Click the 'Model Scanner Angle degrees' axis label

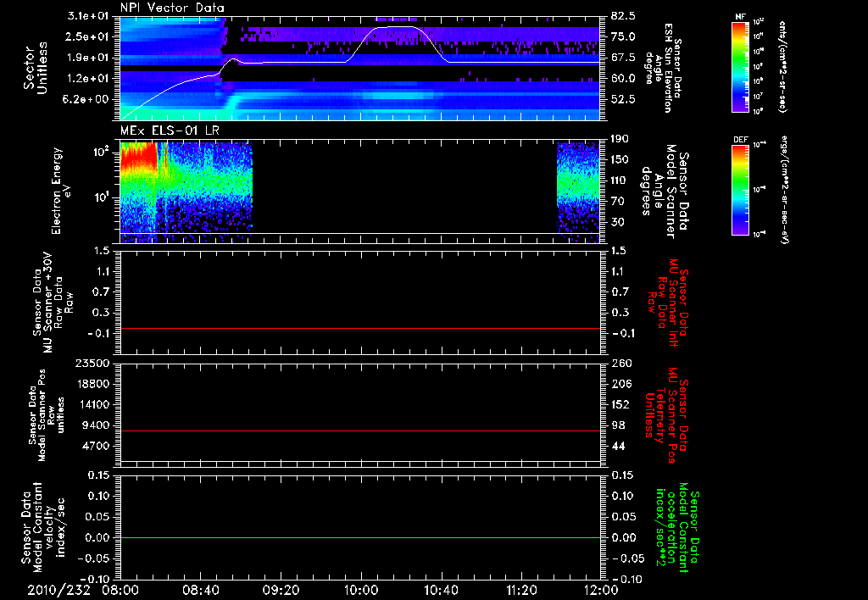pyautogui.click(x=665, y=191)
